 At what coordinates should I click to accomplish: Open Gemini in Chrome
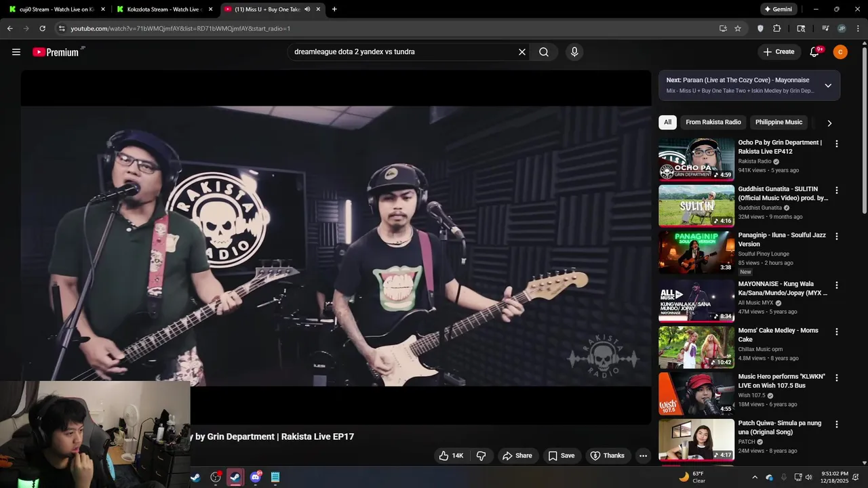coord(778,9)
